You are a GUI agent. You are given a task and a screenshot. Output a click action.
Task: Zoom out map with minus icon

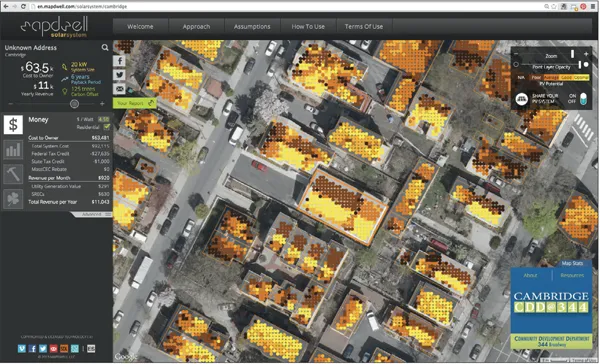[516, 55]
